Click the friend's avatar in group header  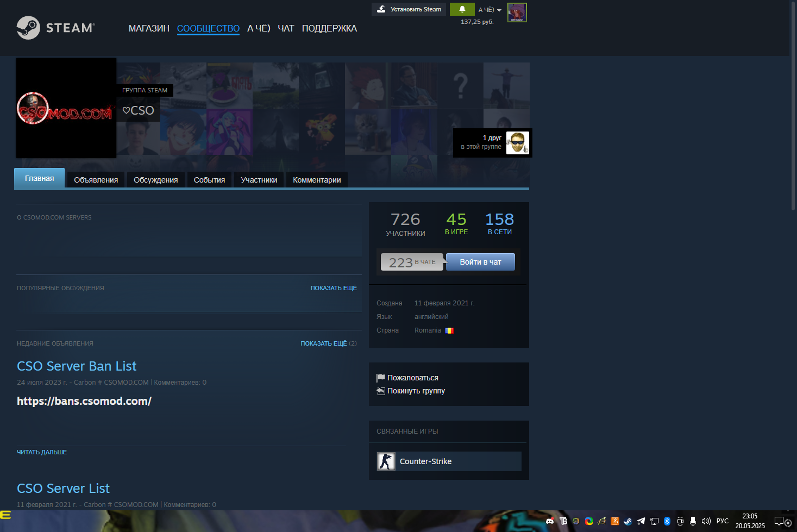point(517,143)
